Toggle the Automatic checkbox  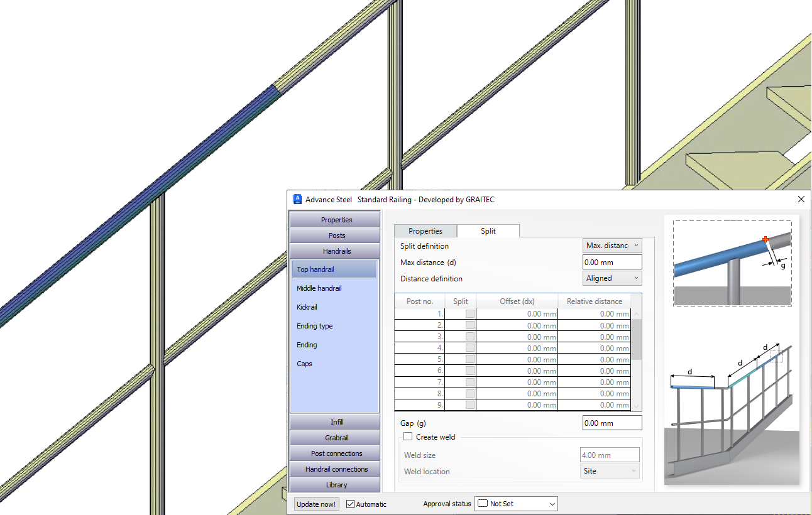coord(351,504)
